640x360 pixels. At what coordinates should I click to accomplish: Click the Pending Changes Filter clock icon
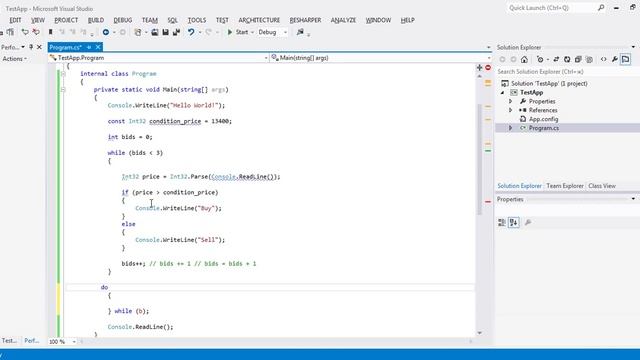540,59
